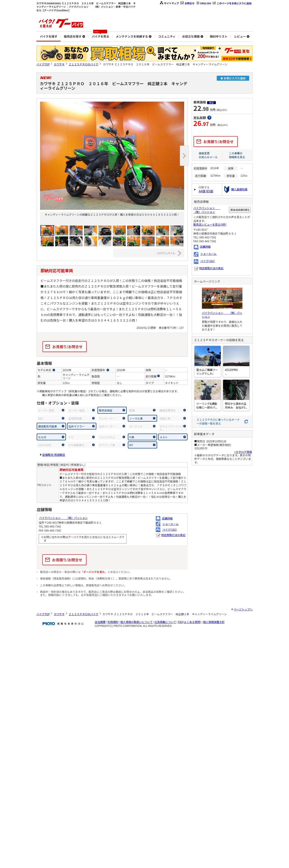Click help icon next to 初度登録年 in table
This screenshot has height=868, width=289.
[108, 370]
